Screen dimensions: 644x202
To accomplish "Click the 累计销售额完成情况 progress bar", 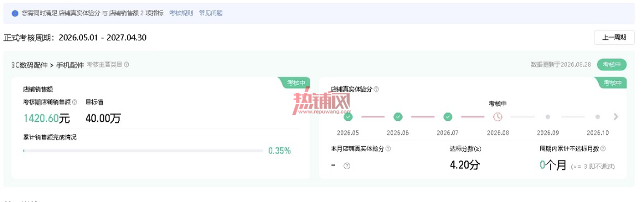I will coord(143,151).
